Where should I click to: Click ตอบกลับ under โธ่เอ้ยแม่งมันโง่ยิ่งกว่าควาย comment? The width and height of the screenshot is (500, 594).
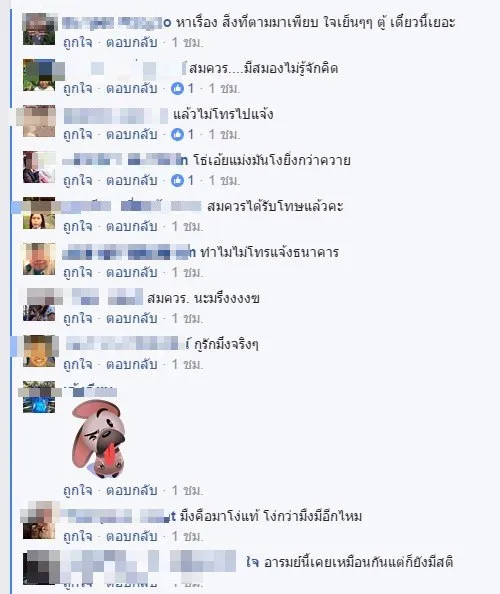point(131,180)
